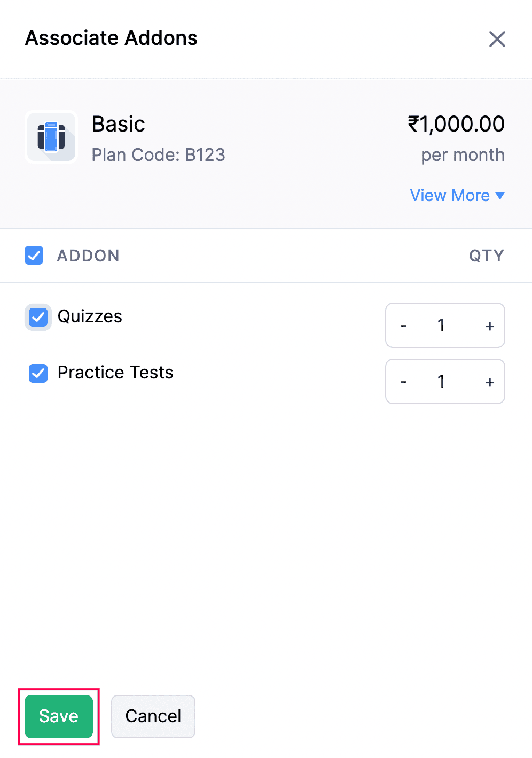The image size is (532, 758).
Task: Click the Quizzes quantity input field
Action: [441, 326]
